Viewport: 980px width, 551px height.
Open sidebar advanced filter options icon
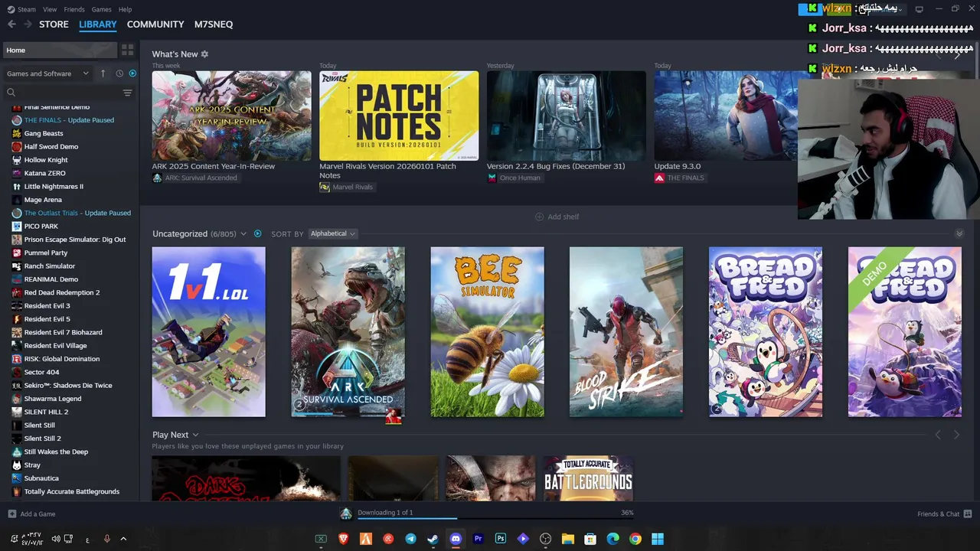127,93
